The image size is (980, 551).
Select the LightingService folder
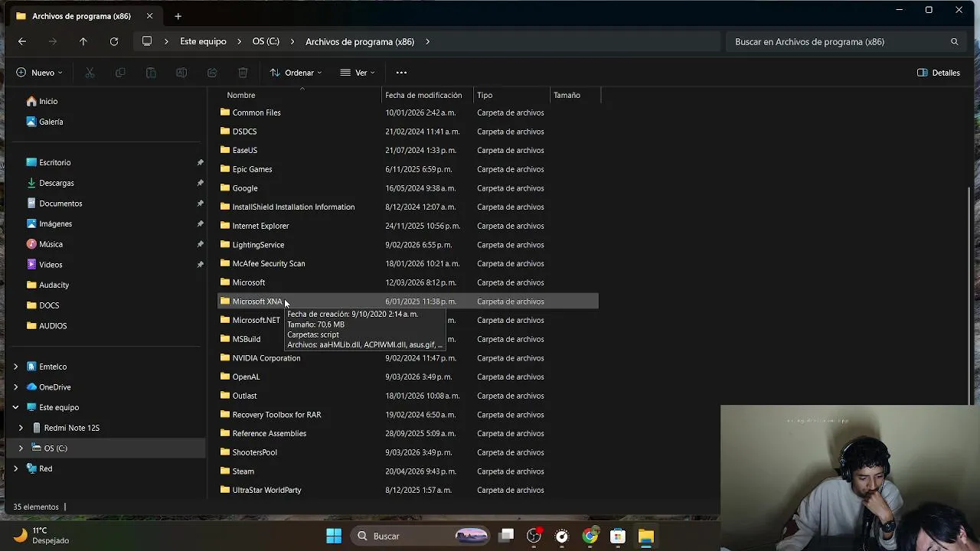258,245
